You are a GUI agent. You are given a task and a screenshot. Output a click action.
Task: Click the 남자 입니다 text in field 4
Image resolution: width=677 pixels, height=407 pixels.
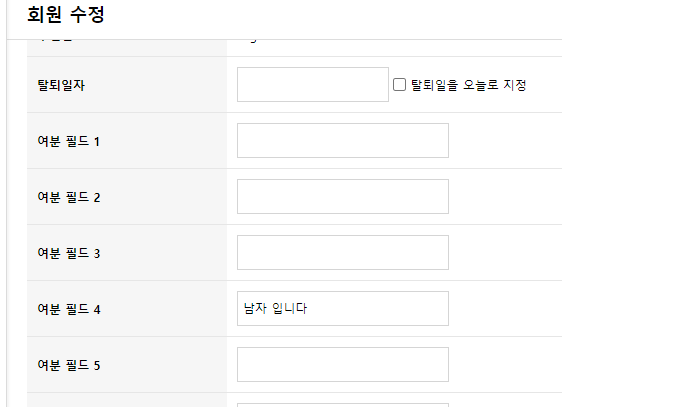(274, 309)
